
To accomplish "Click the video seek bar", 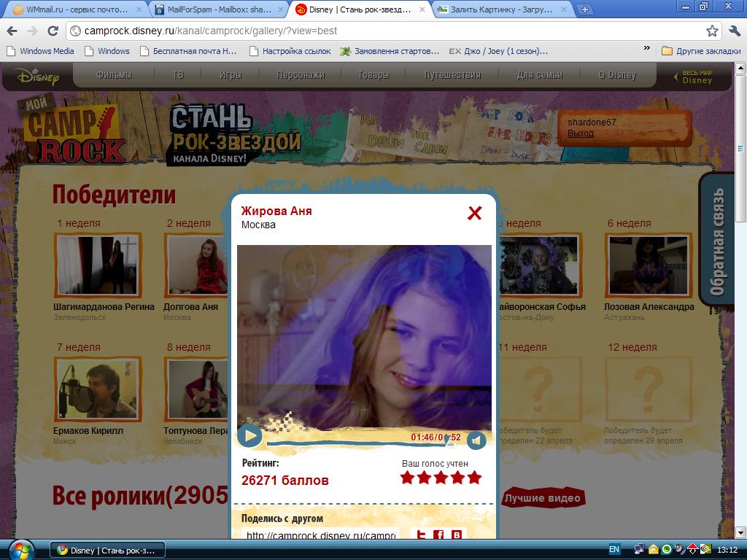I will (x=360, y=444).
